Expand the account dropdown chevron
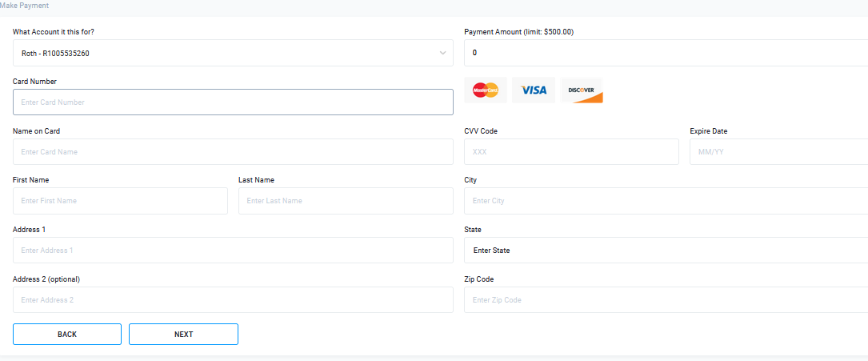This screenshot has height=361, width=868. pos(443,53)
